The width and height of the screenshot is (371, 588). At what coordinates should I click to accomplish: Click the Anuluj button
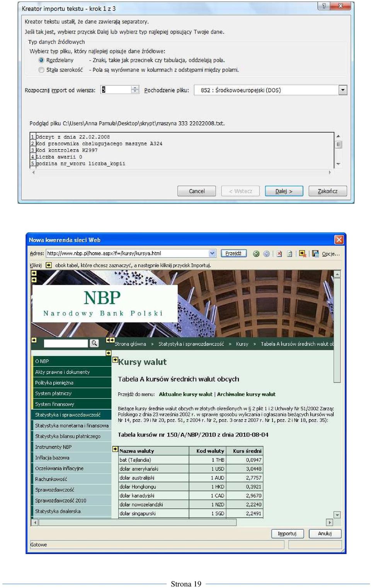(x=325, y=534)
